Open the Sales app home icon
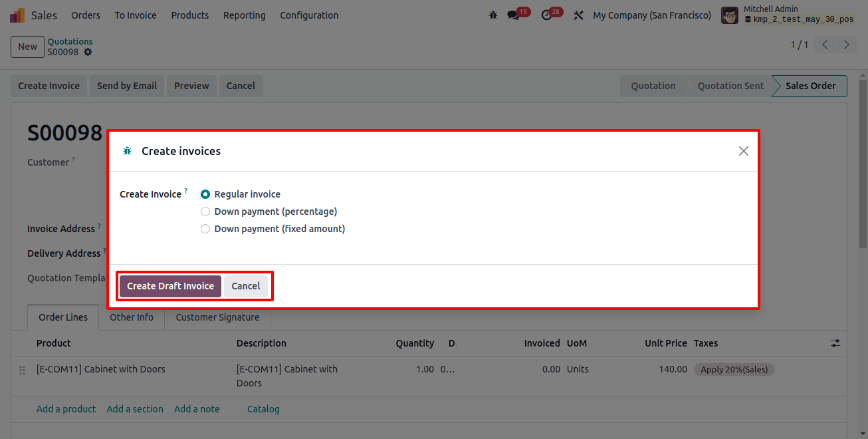868x439 pixels. pos(17,15)
